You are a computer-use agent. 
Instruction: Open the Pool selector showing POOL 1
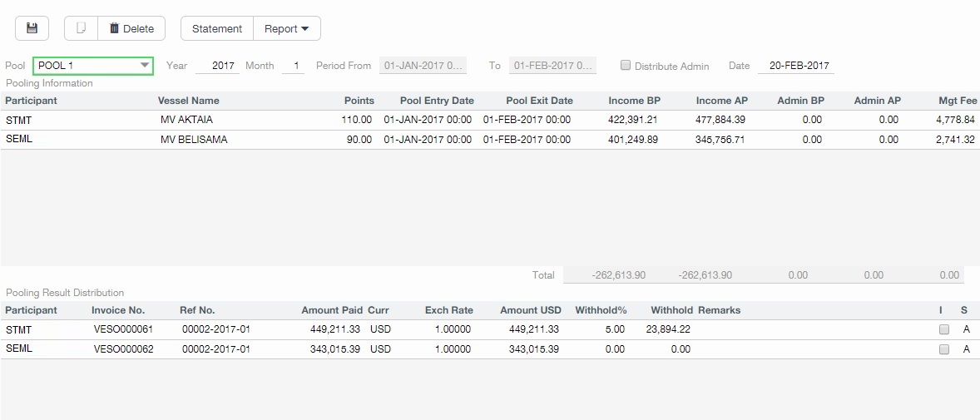point(93,66)
